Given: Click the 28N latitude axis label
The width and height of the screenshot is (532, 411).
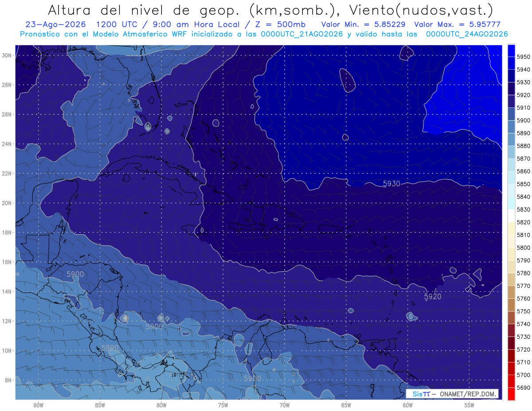Looking at the screenshot, I should (7, 85).
